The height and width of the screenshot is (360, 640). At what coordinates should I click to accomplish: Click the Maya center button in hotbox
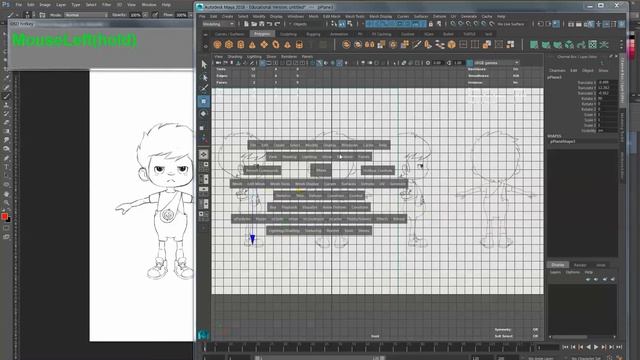coord(321,170)
